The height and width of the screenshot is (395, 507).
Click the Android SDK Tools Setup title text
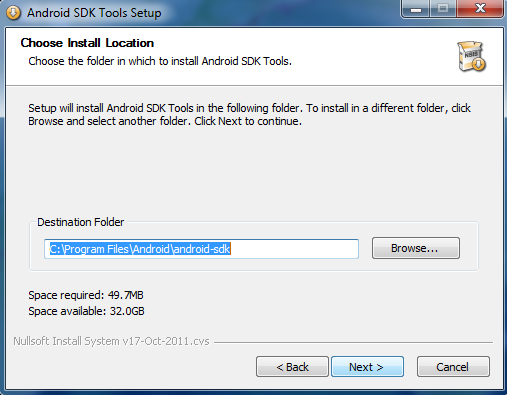pos(94,13)
